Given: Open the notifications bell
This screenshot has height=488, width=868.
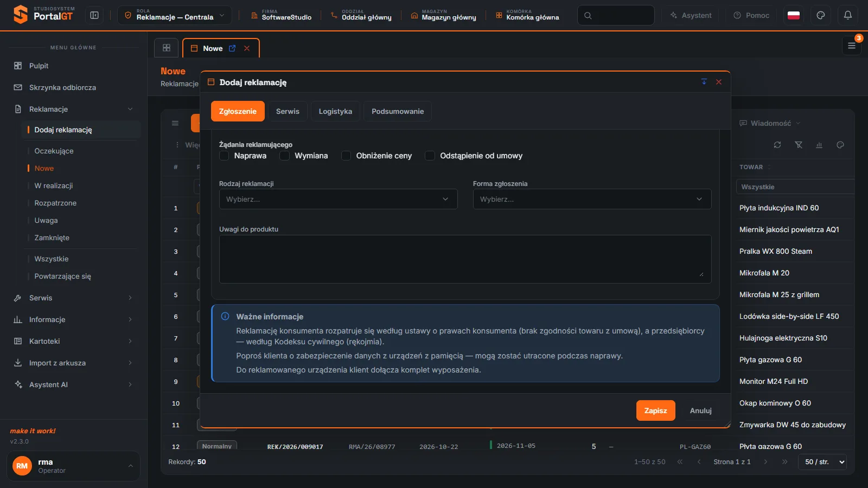Looking at the screenshot, I should (848, 15).
